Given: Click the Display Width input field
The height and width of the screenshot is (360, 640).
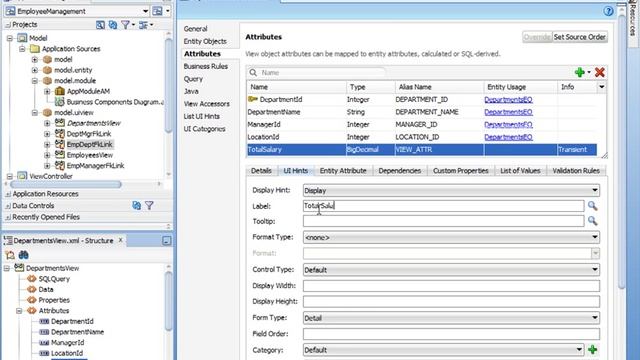Looking at the screenshot, I should tap(451, 286).
